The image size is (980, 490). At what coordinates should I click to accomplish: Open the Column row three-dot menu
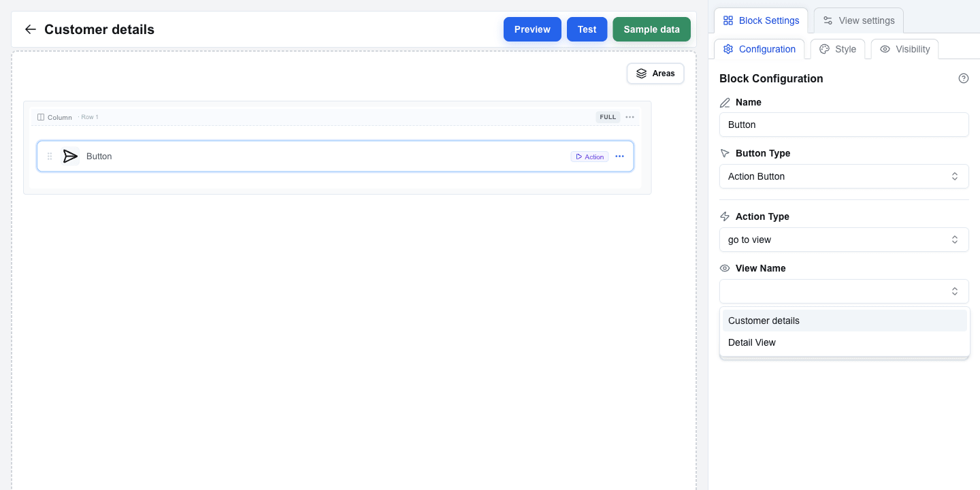pyautogui.click(x=630, y=117)
